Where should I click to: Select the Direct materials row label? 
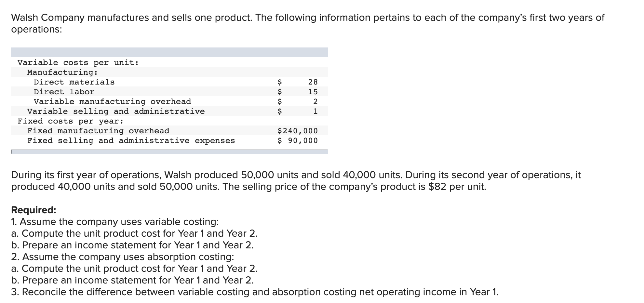pos(74,82)
